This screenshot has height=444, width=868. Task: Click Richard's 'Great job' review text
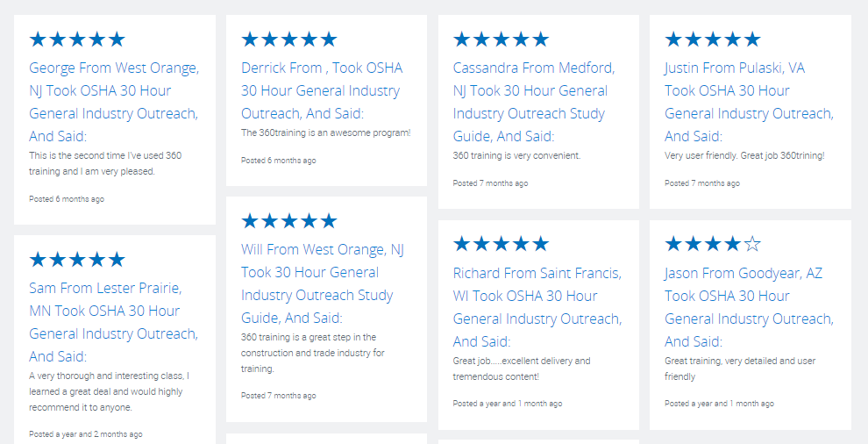[x=522, y=369]
